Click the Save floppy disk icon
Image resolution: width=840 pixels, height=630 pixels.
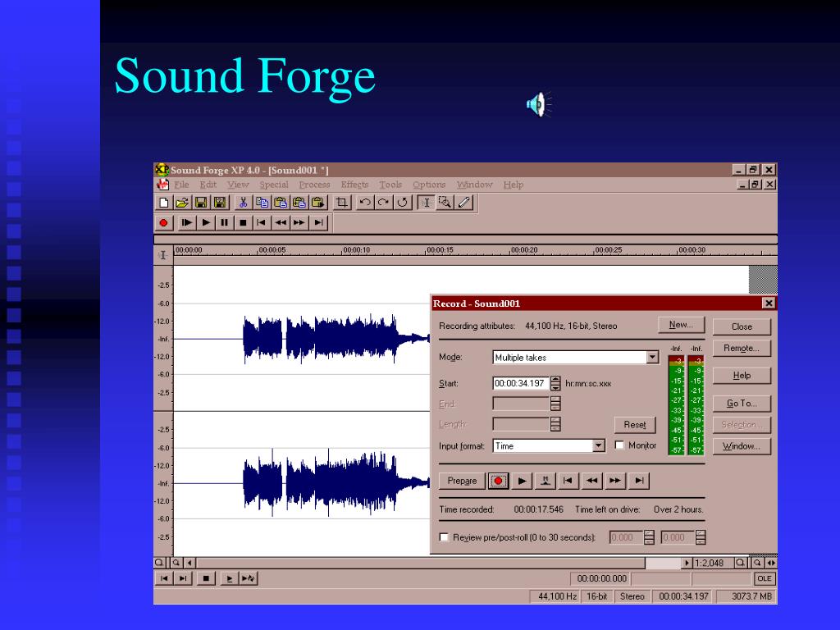[201, 203]
